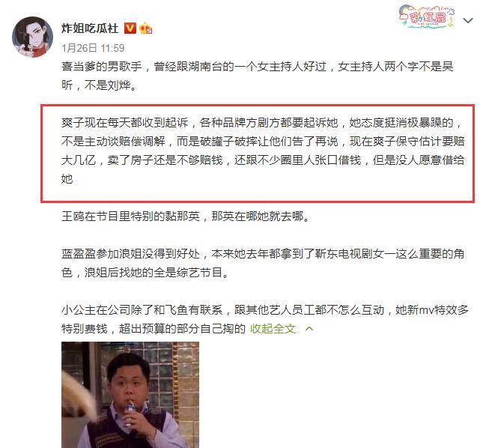Click the 彩虹屁 rainbow sticker badge
The width and height of the screenshot is (486, 448).
[427, 16]
